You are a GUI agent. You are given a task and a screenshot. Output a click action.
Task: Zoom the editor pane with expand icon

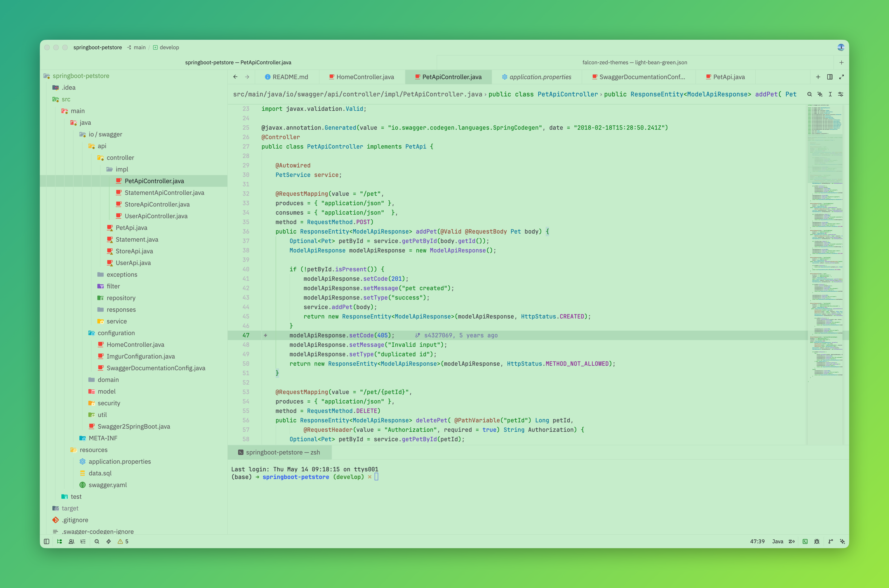click(842, 77)
